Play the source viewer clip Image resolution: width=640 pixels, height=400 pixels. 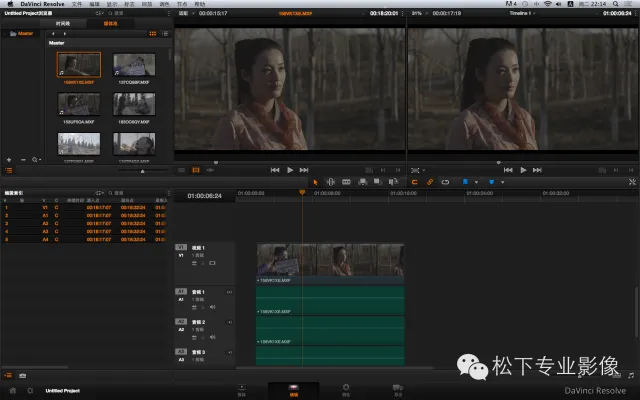click(290, 170)
